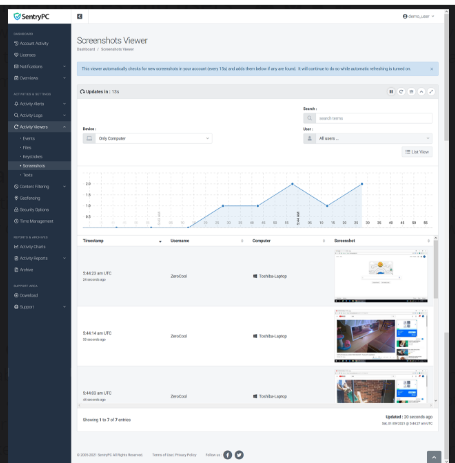
Task: Dismiss the blue information banner
Action: tap(432, 69)
